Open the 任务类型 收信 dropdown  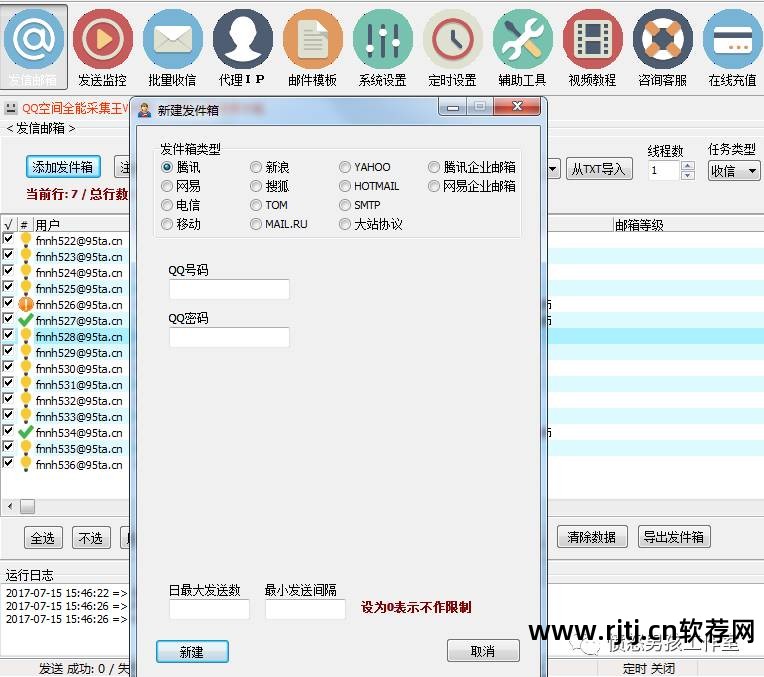(x=734, y=171)
